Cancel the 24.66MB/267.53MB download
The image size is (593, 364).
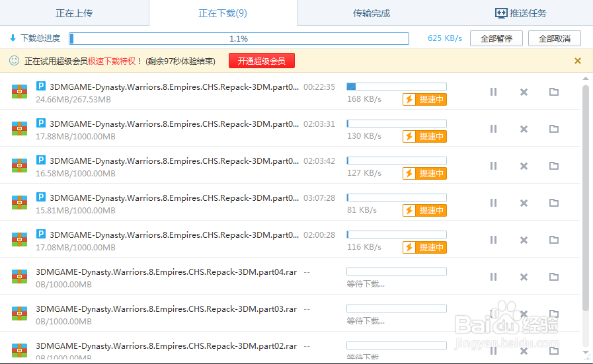(524, 92)
